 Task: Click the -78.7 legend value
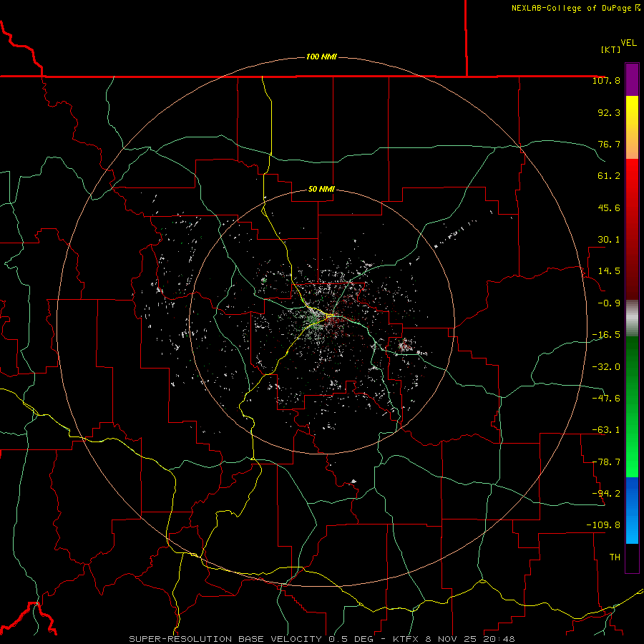[x=606, y=462]
